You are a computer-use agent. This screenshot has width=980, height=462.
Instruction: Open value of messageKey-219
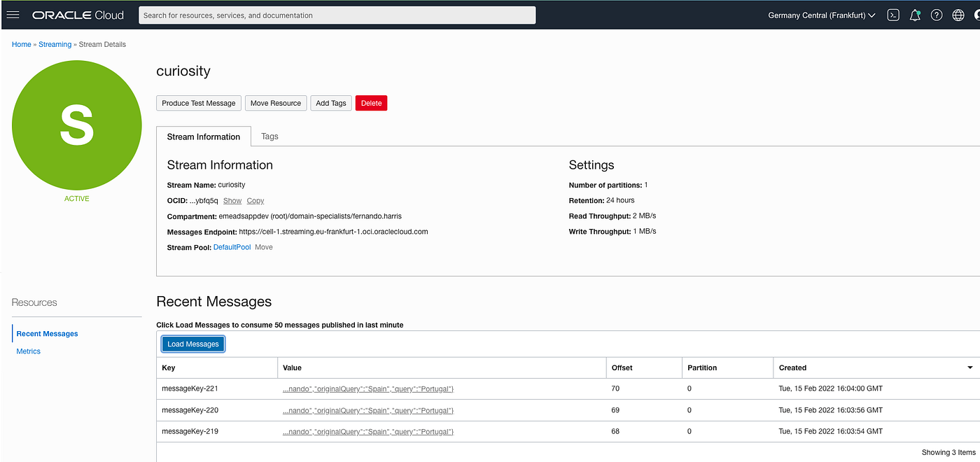[368, 432]
